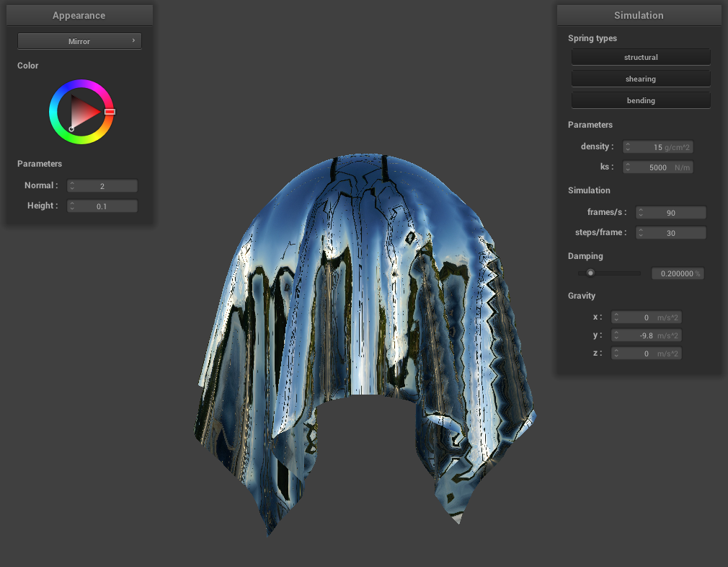The image size is (728, 567).
Task: Open the Mirror shader dropdown
Action: click(x=79, y=41)
